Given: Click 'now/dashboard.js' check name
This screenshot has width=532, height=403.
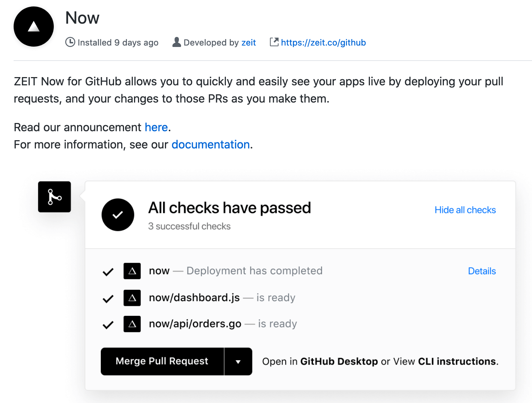Looking at the screenshot, I should pyautogui.click(x=194, y=298).
